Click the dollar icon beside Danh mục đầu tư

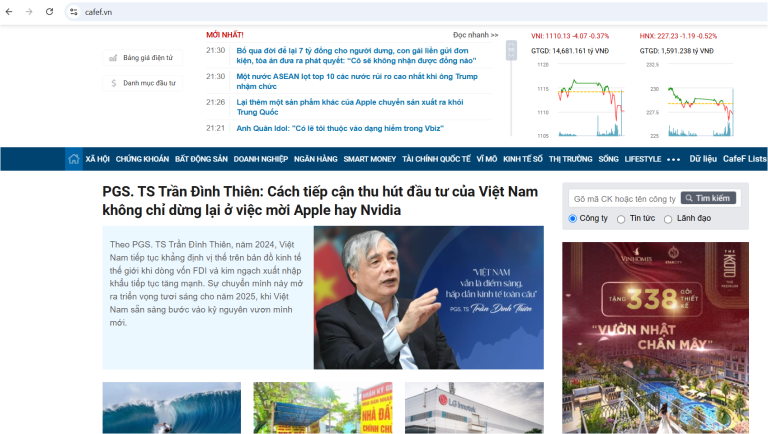114,83
